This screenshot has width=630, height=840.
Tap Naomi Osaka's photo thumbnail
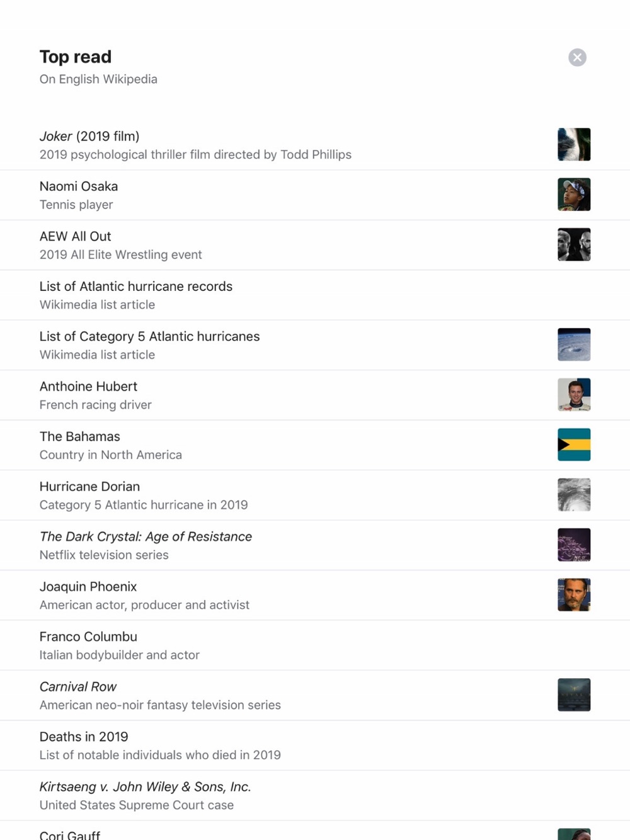click(574, 194)
